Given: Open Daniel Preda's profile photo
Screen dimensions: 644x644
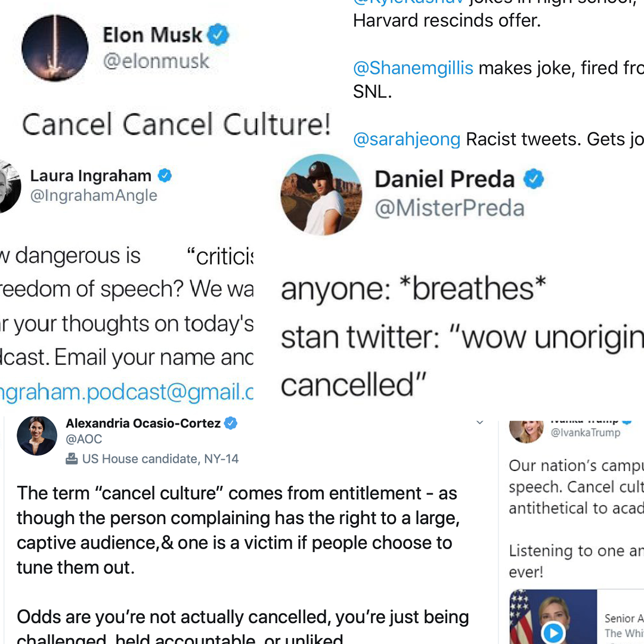Looking at the screenshot, I should [321, 194].
